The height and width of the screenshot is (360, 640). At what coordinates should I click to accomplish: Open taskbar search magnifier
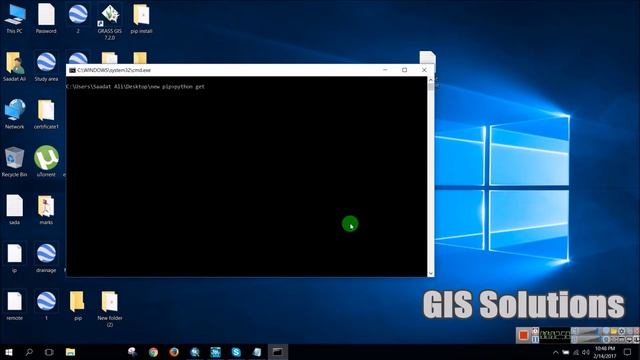(29, 352)
